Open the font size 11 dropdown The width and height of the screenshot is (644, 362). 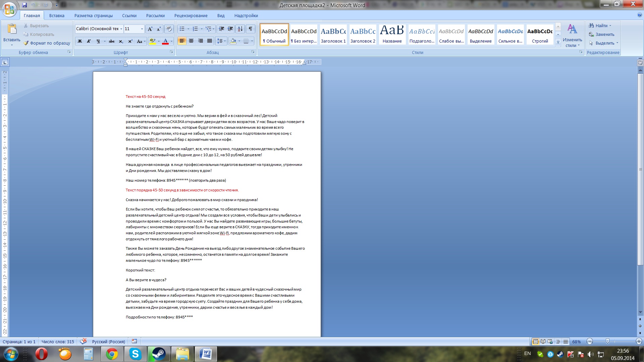tap(142, 29)
